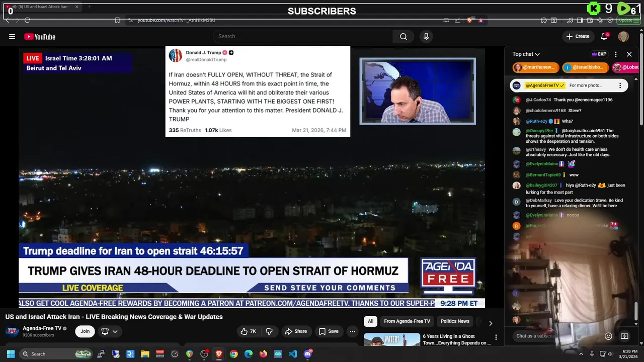Focus the chat message input

(x=556, y=336)
